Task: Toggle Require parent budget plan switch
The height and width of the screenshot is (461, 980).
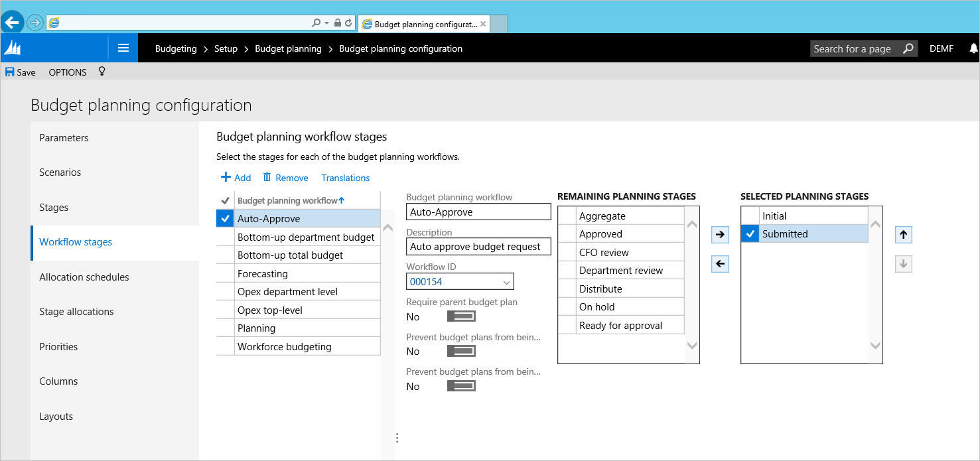Action: 461,316
